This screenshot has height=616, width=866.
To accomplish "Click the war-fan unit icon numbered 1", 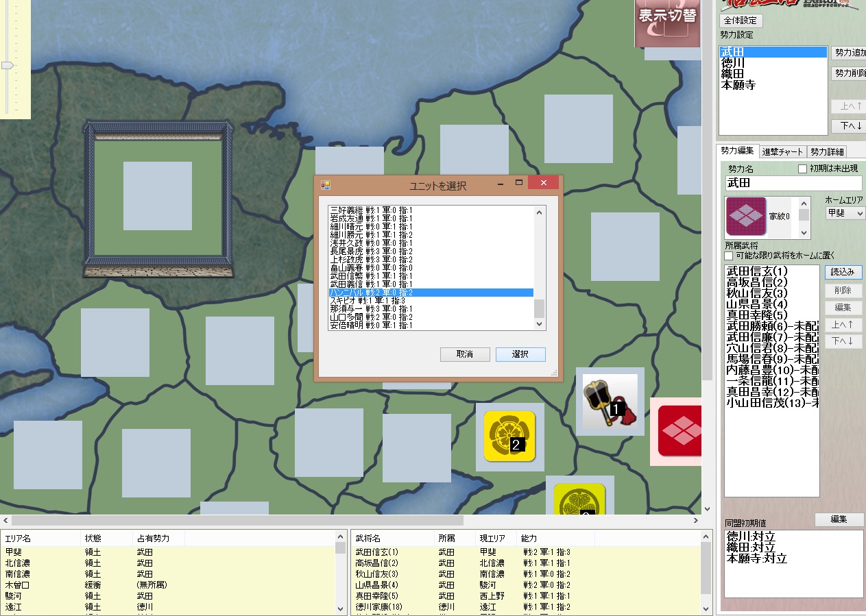I will [610, 402].
